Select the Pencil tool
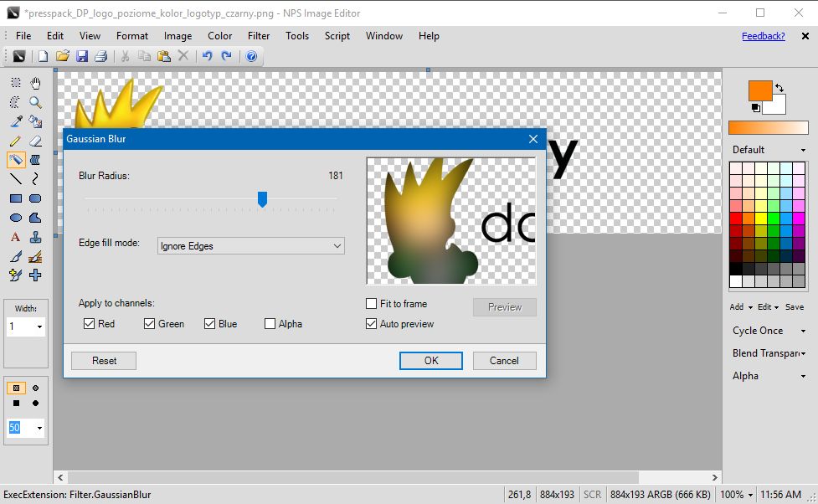This screenshot has height=504, width=818. pyautogui.click(x=16, y=141)
